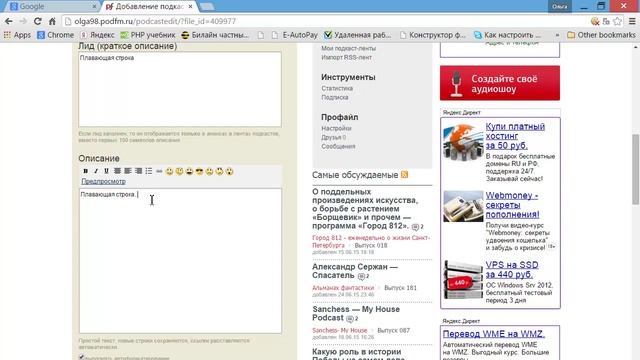Viewport: 640px width, 360px height.
Task: Open the Конструктор ф... bookmark
Action: click(x=433, y=35)
